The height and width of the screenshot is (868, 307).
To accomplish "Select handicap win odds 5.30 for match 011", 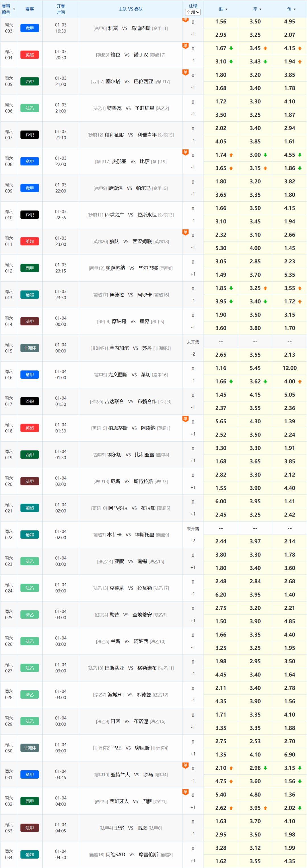I will click(221, 248).
